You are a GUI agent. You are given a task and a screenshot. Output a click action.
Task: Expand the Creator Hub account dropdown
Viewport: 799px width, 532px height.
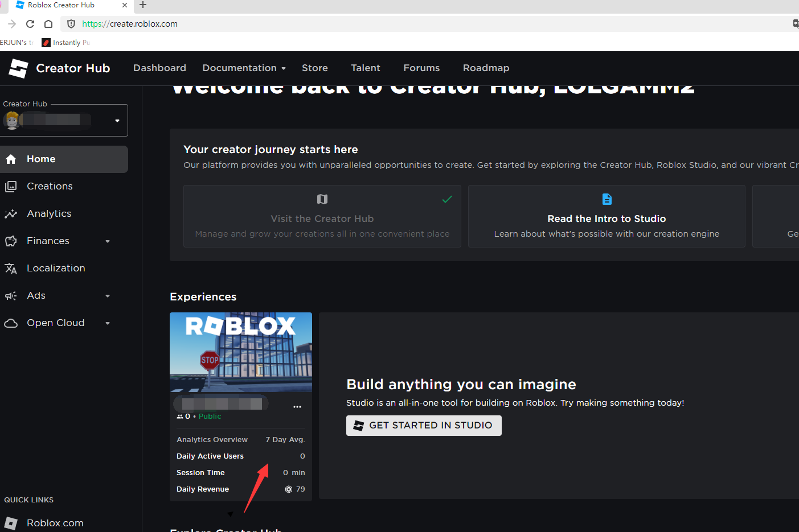[117, 121]
